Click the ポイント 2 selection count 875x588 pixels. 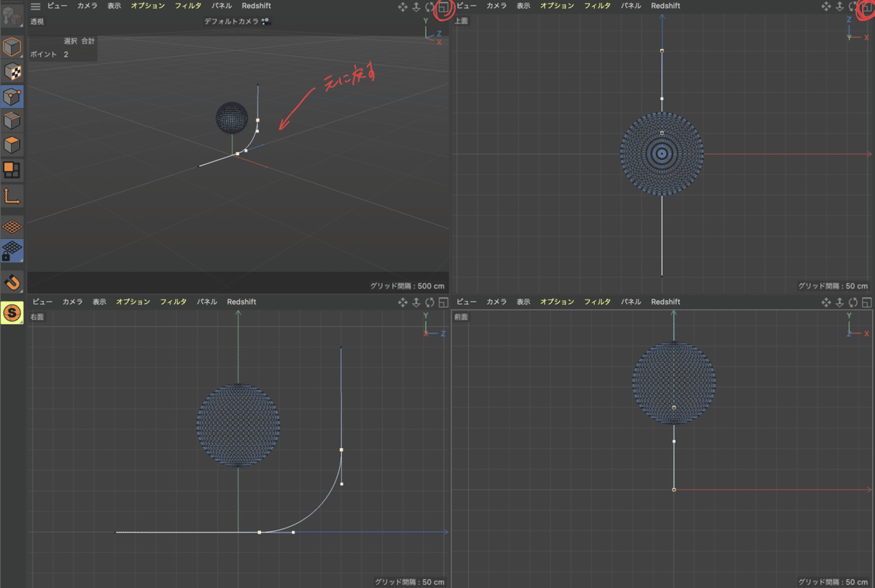pos(49,55)
